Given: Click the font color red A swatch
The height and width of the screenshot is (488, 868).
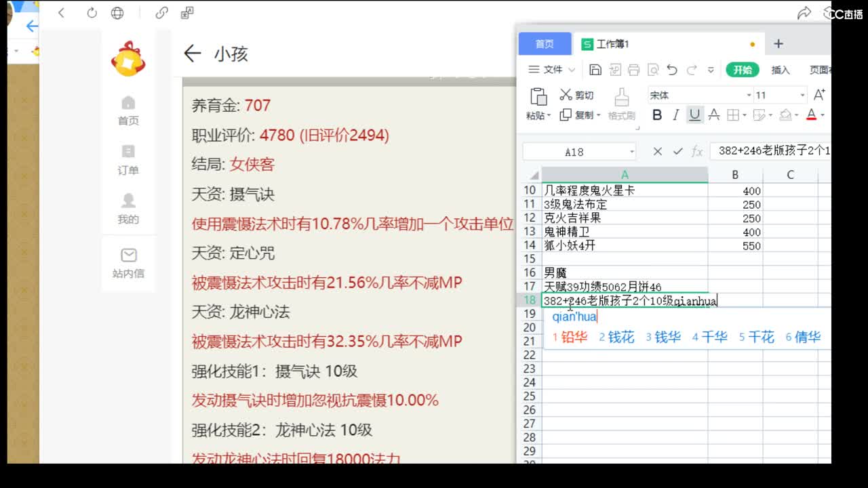Looking at the screenshot, I should [x=811, y=115].
